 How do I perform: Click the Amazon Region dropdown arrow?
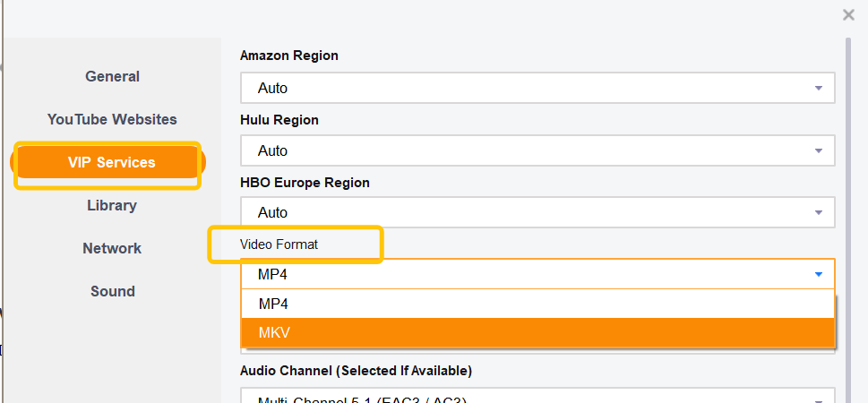coord(818,89)
